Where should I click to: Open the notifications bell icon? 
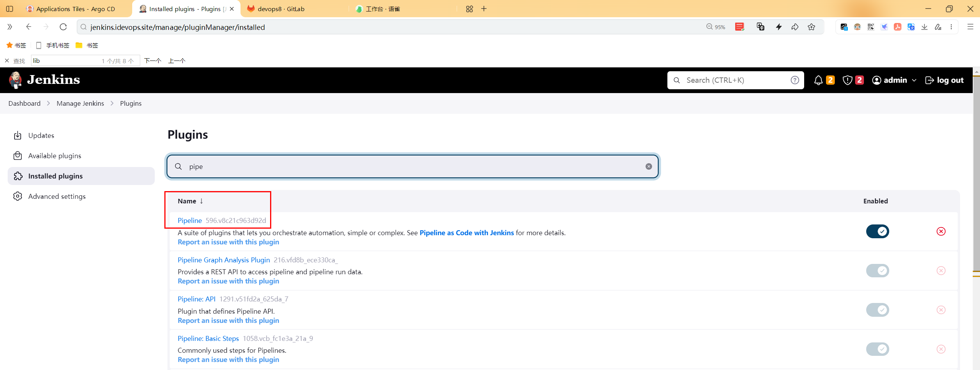click(x=818, y=80)
